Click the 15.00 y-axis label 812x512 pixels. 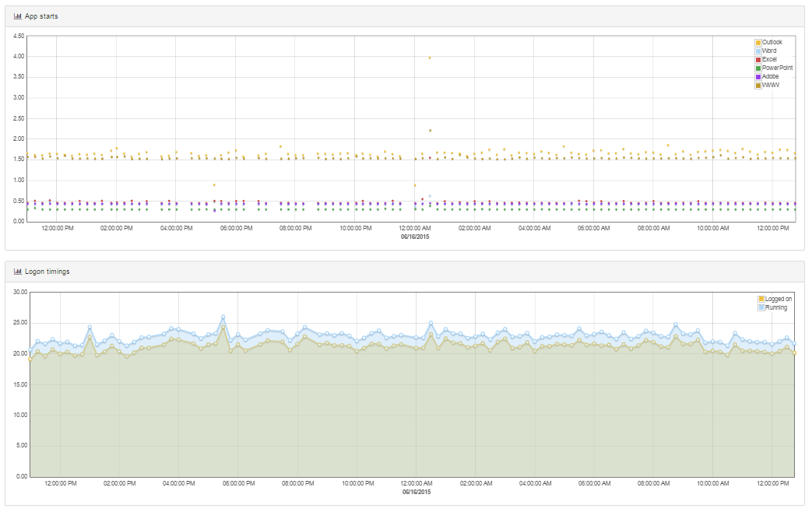21,384
